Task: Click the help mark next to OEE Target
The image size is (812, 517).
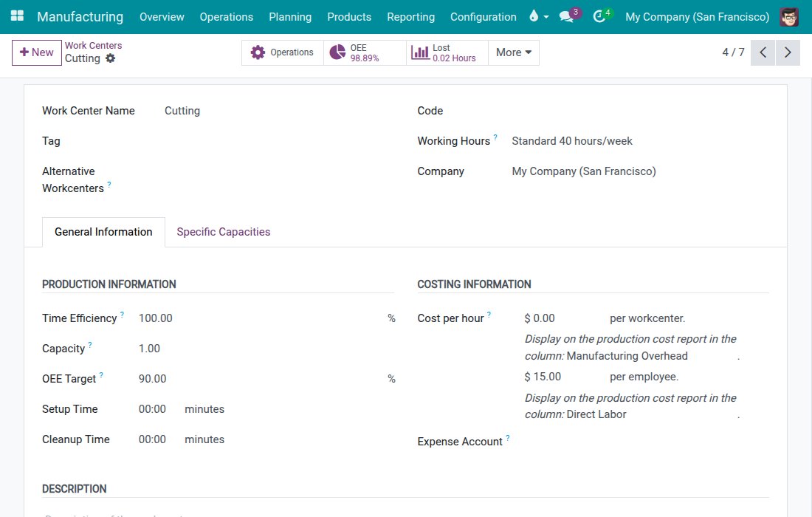Action: click(101, 375)
